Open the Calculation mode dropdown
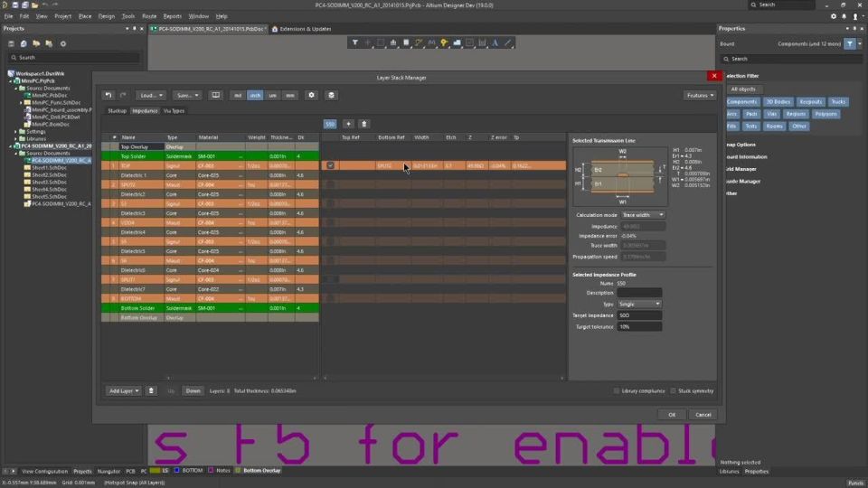 coord(643,215)
